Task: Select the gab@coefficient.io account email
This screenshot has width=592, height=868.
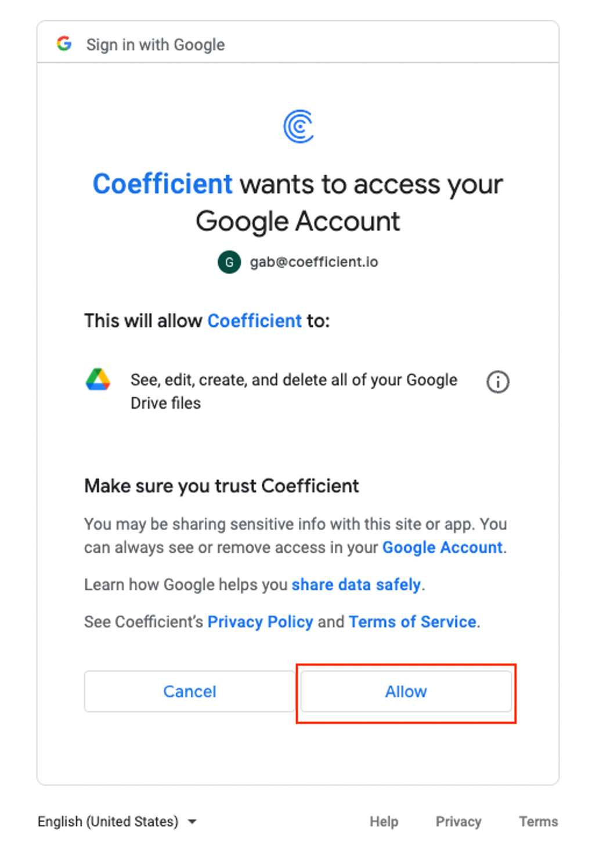Action: pos(314,262)
